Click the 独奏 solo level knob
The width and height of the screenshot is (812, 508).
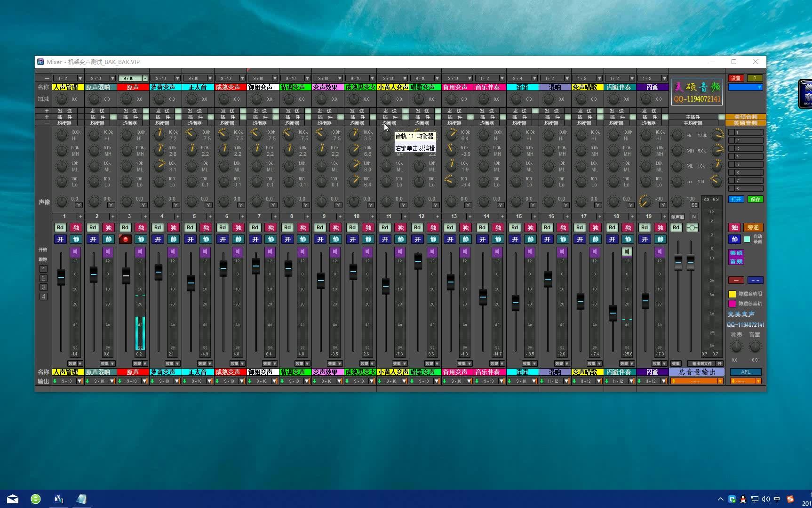736,347
